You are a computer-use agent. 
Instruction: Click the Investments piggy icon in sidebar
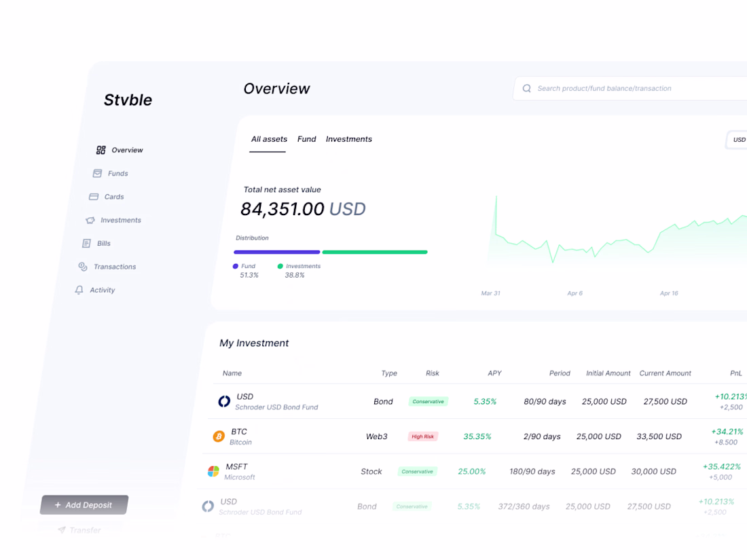point(90,220)
